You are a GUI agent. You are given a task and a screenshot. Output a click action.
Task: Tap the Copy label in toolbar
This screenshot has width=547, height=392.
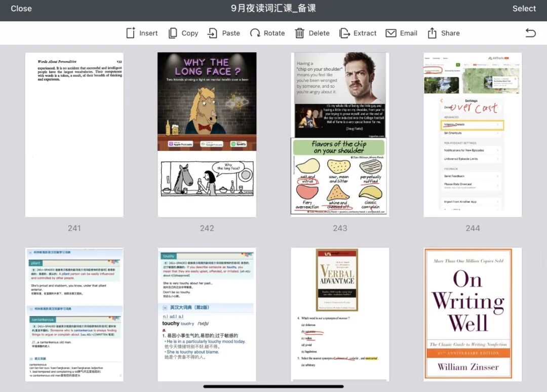coord(190,33)
